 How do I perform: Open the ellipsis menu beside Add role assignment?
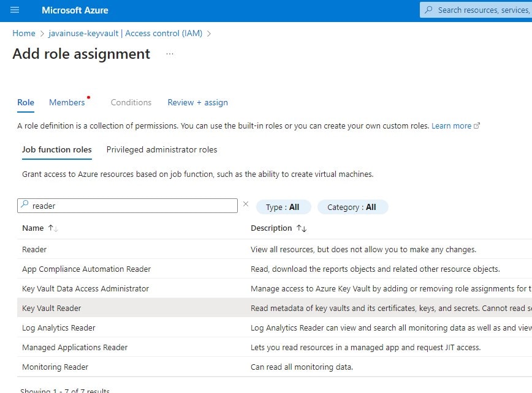170,54
